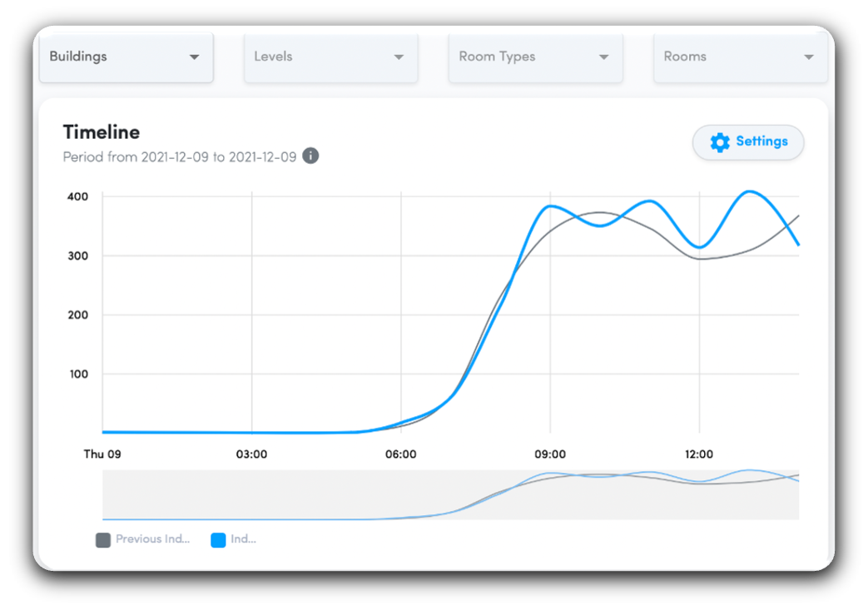Click the info icon beside the period text
868x610 pixels.
pos(310,156)
